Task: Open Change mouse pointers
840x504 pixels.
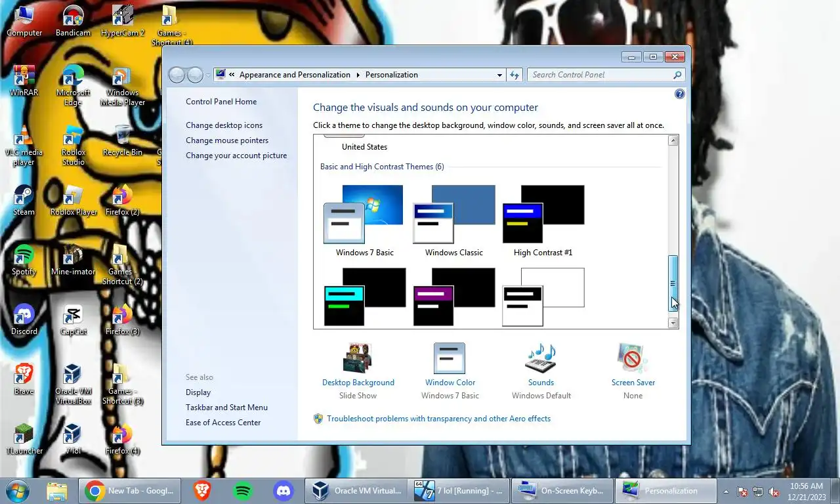Action: [227, 140]
